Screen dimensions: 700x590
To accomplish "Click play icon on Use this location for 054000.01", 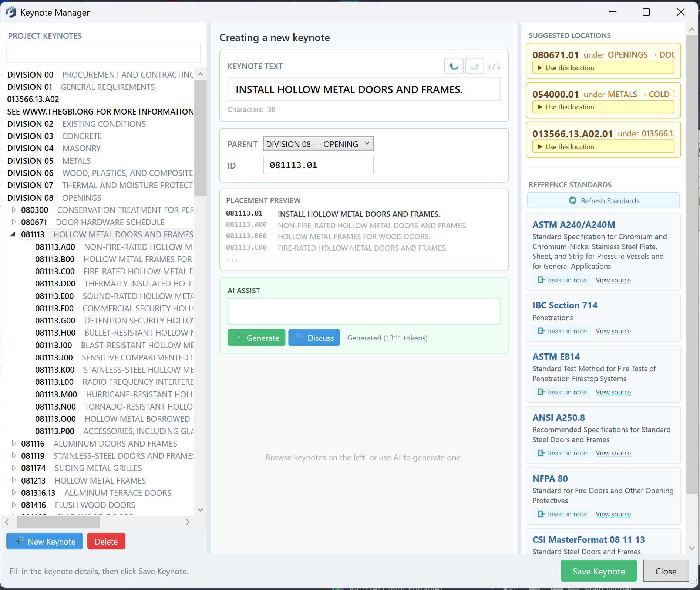I will [x=540, y=107].
